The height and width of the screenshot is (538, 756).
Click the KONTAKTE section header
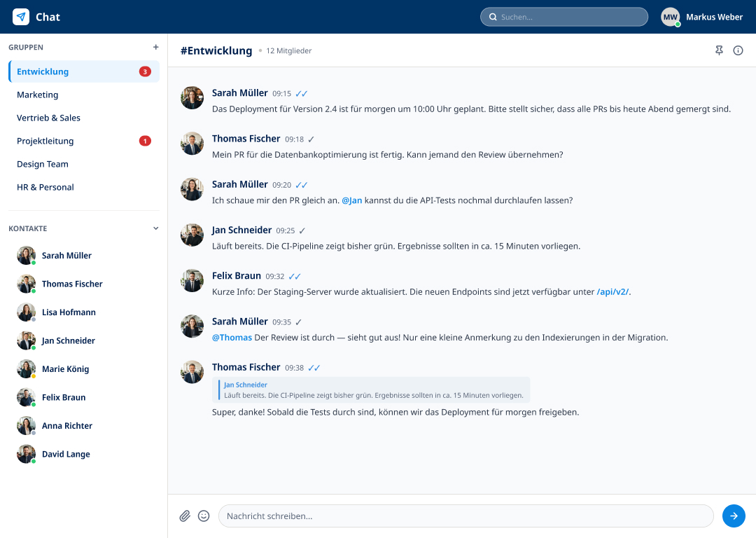click(27, 228)
